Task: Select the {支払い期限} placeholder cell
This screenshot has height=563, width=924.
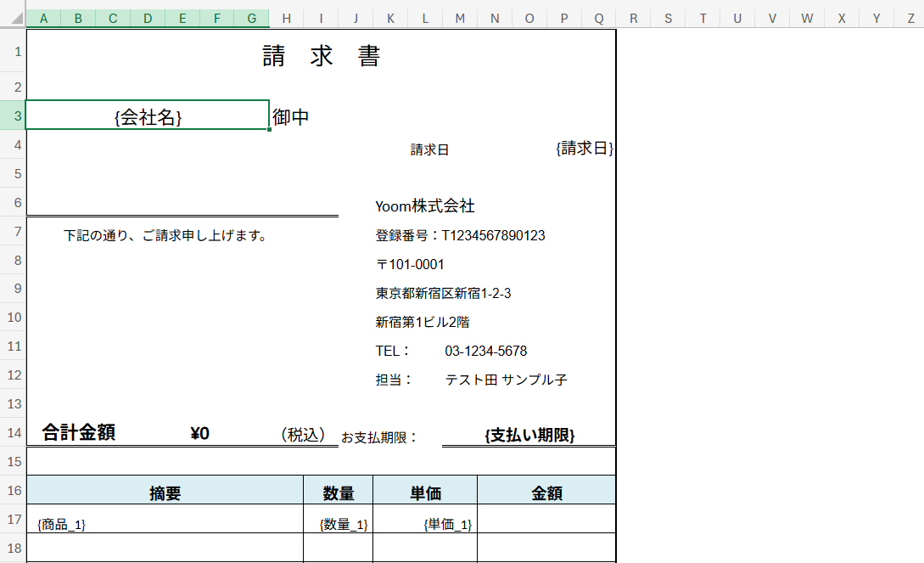Action: pyautogui.click(x=529, y=435)
